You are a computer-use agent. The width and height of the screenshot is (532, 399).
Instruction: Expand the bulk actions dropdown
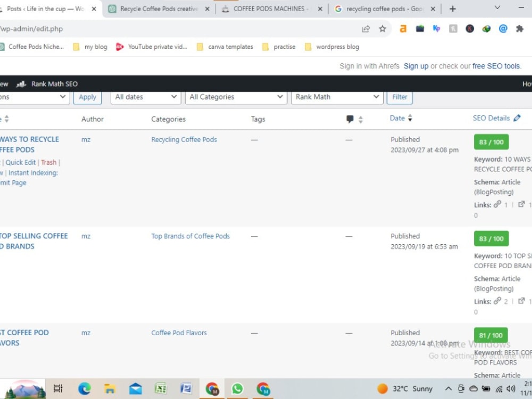tap(34, 97)
